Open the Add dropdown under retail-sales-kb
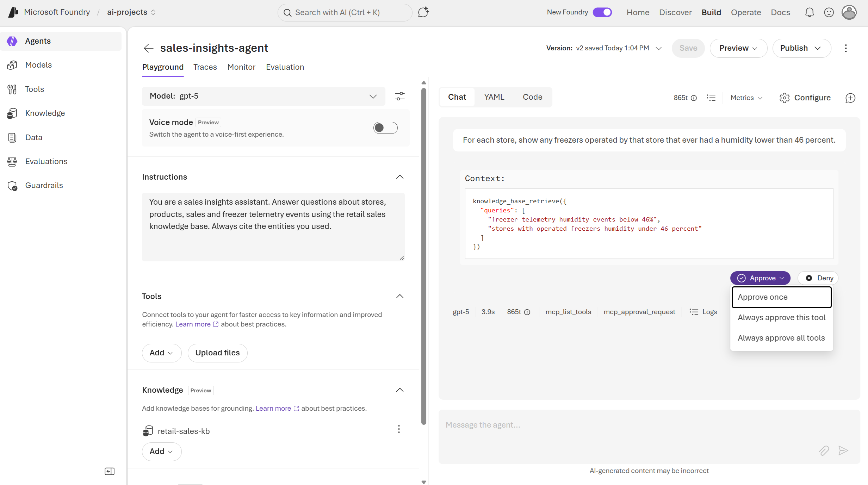Viewport: 868px width, 485px height. pyautogui.click(x=162, y=452)
